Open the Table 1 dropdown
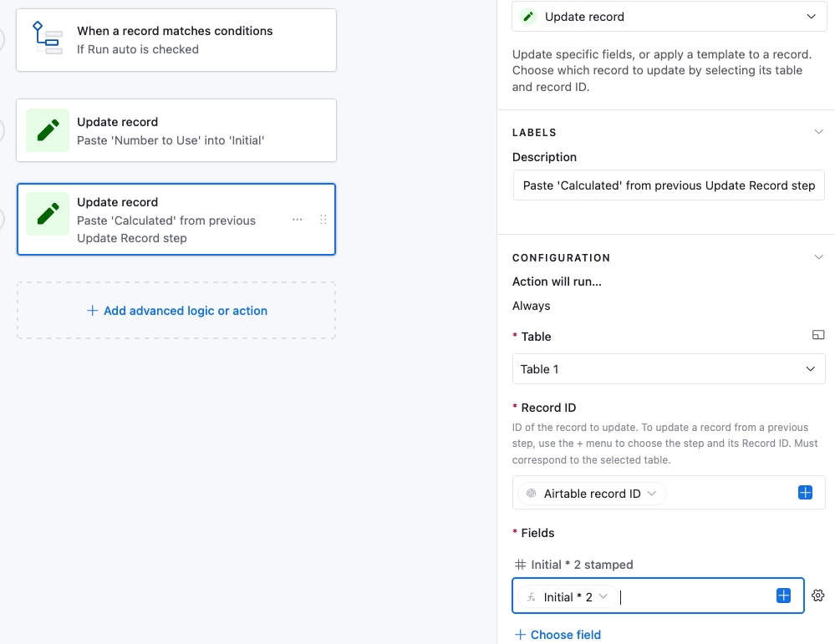This screenshot has height=644, width=835. tap(668, 369)
